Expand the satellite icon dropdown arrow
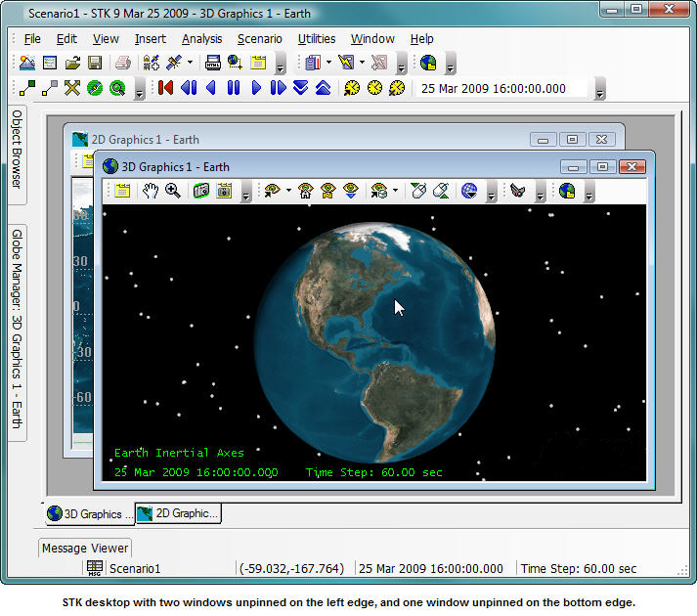697x616 pixels. [190, 64]
